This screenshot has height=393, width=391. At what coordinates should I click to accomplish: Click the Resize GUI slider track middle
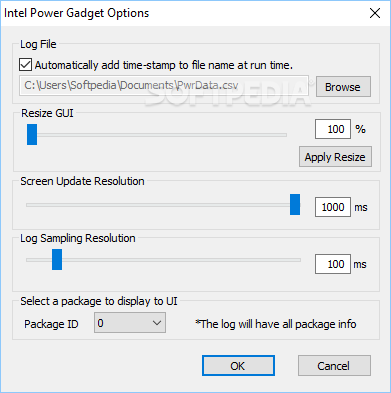157,135
